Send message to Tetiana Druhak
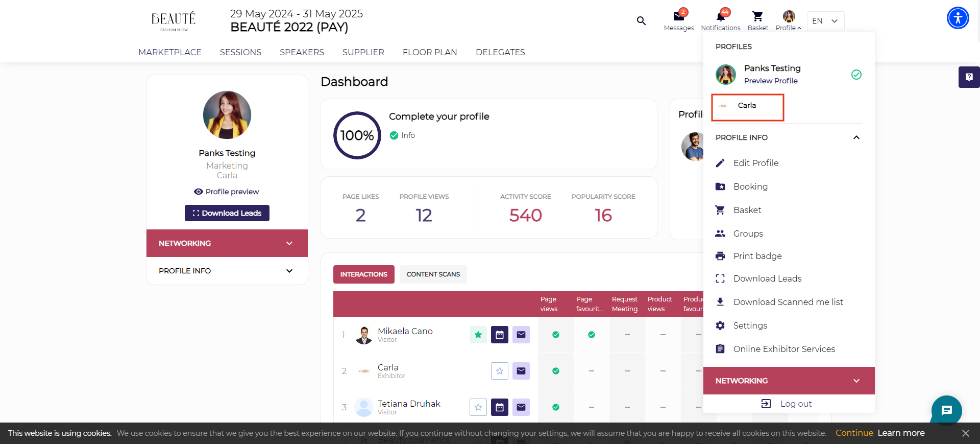Screen dimensions: 980x444 click(x=521, y=407)
